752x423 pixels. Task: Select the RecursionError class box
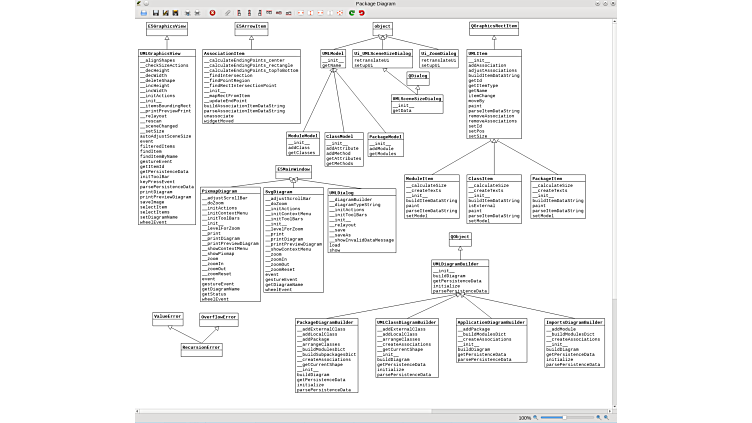200,348
